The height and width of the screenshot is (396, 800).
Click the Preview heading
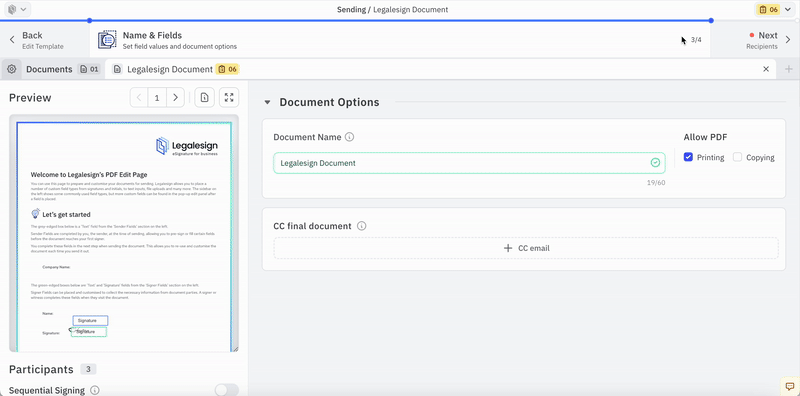pyautogui.click(x=30, y=97)
